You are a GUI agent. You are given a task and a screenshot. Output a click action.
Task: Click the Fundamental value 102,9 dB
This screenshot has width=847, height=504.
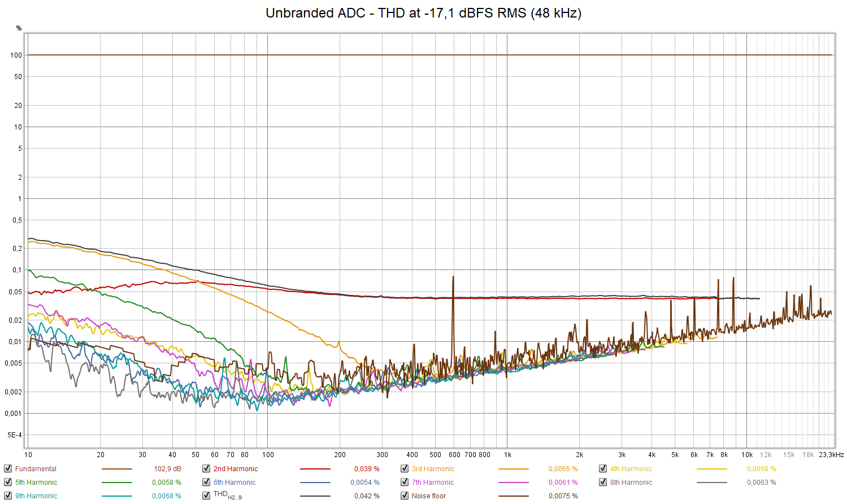pos(168,469)
